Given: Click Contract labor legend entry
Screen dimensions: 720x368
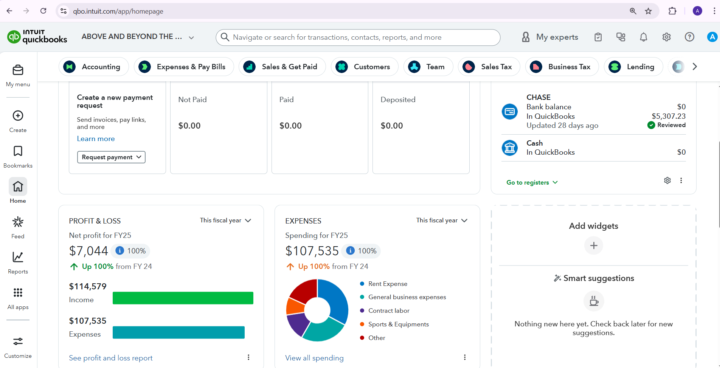Looking at the screenshot, I should click(385, 311).
